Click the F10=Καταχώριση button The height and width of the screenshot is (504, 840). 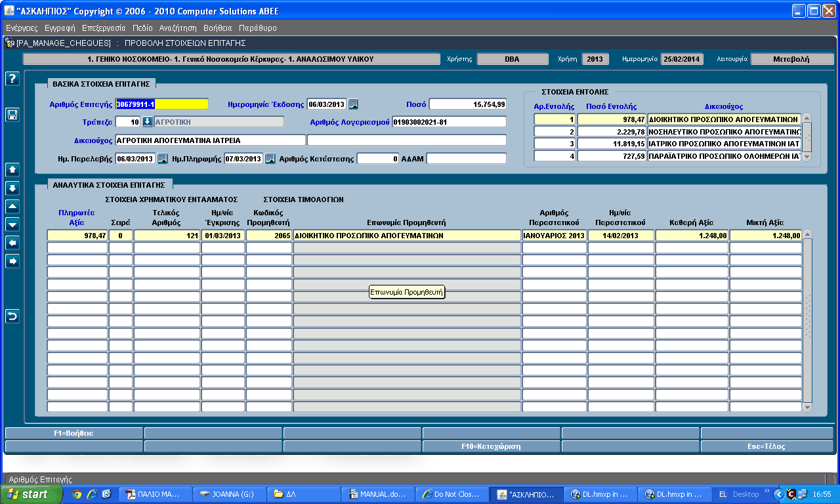pos(491,446)
